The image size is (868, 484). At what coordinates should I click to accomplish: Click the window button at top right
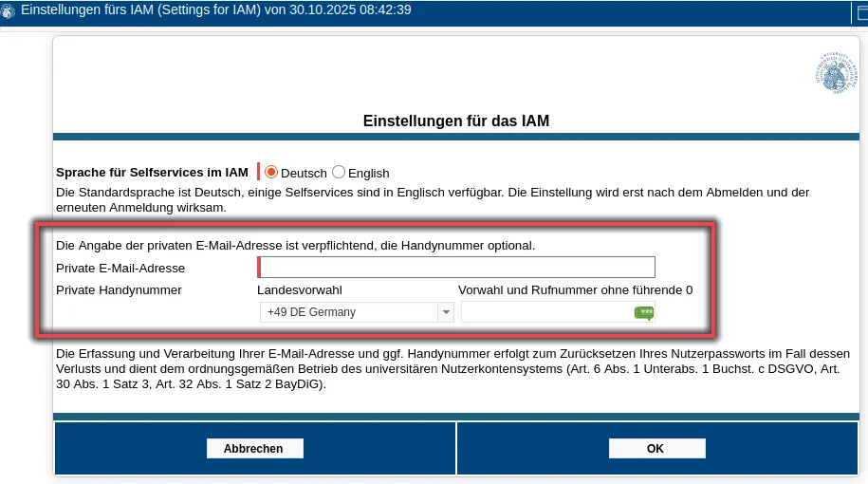point(861,12)
